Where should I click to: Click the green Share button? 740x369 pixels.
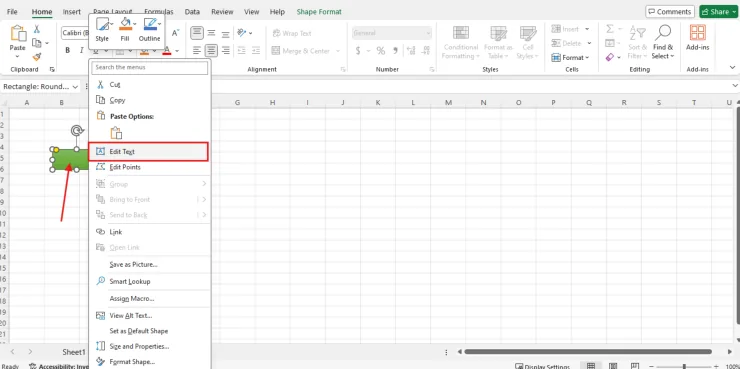coord(718,12)
